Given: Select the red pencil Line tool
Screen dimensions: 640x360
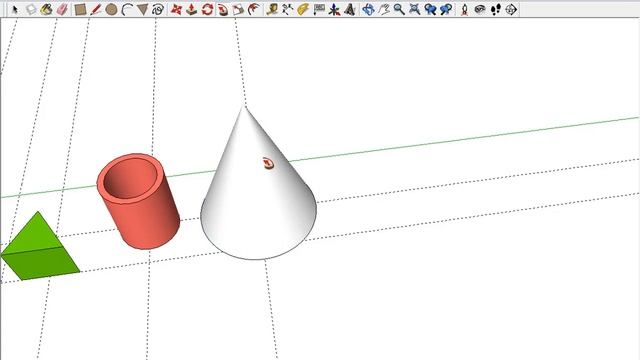Looking at the screenshot, I should pyautogui.click(x=96, y=9).
